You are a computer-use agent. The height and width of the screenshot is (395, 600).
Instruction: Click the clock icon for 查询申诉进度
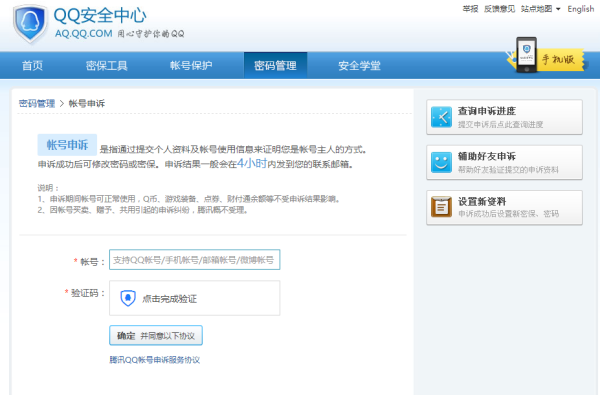(441, 117)
